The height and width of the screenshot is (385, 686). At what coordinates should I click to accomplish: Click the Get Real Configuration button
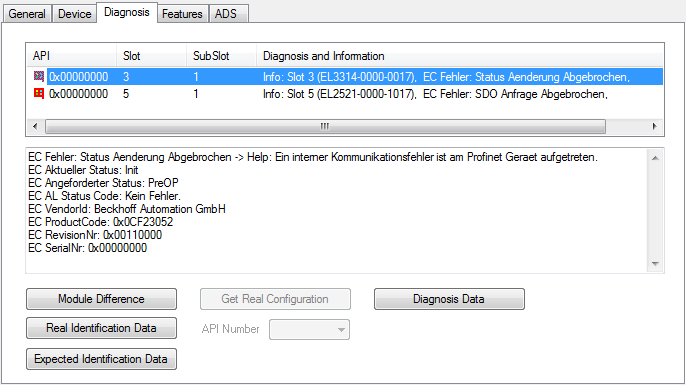[x=275, y=299]
